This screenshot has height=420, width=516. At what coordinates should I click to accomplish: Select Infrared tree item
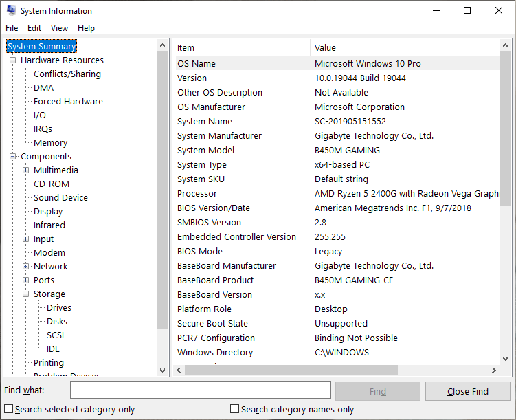[x=49, y=225]
